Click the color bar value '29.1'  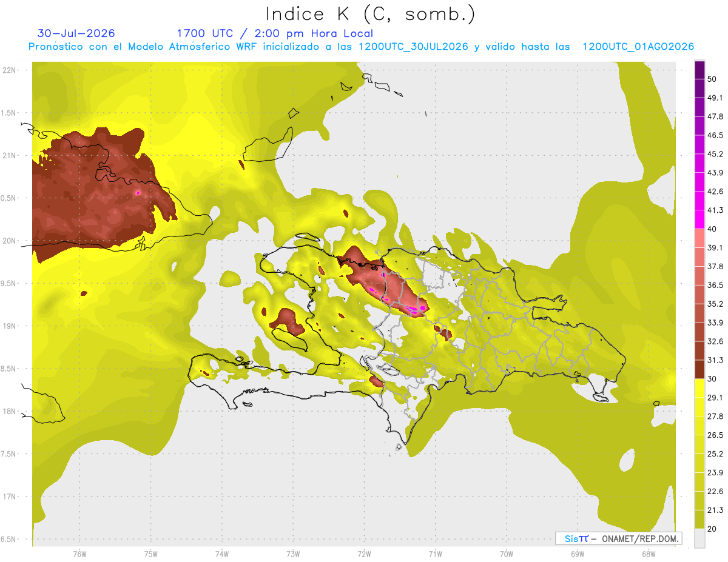tap(715, 398)
